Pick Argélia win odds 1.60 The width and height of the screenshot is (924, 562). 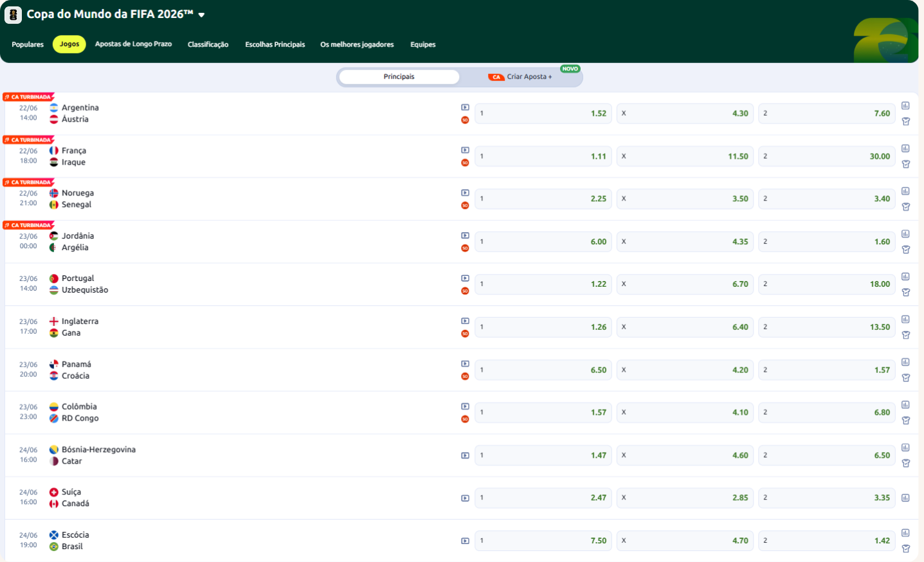827,242
